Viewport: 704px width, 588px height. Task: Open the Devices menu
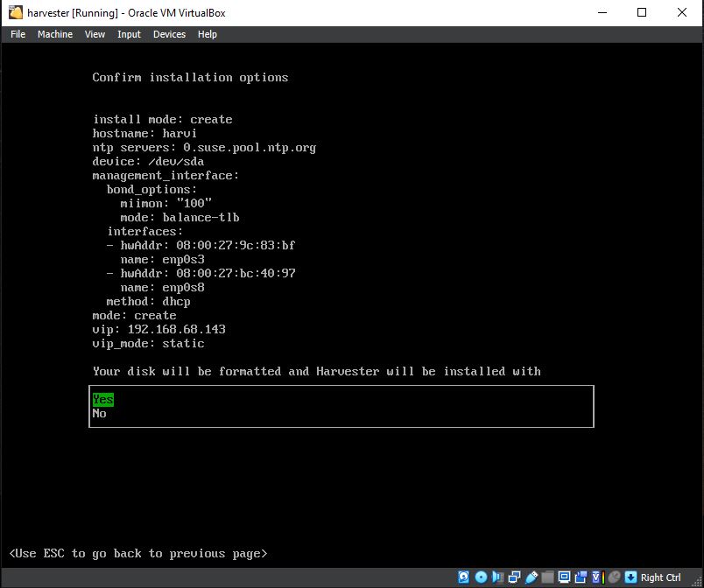pos(169,34)
